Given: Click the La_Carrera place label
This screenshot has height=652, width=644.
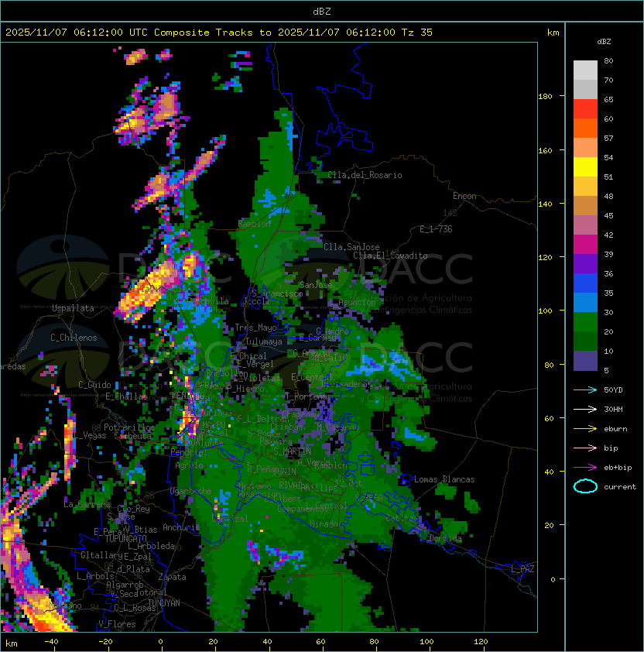Looking at the screenshot, I should [x=87, y=504].
